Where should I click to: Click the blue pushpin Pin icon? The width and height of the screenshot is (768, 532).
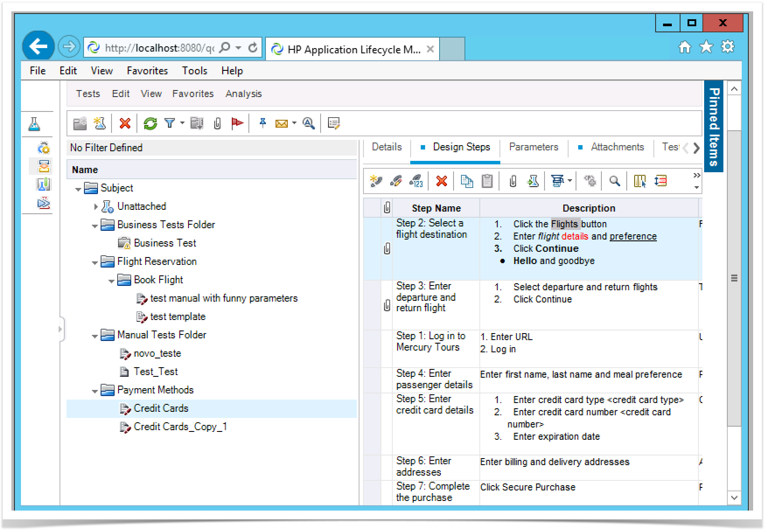point(262,123)
